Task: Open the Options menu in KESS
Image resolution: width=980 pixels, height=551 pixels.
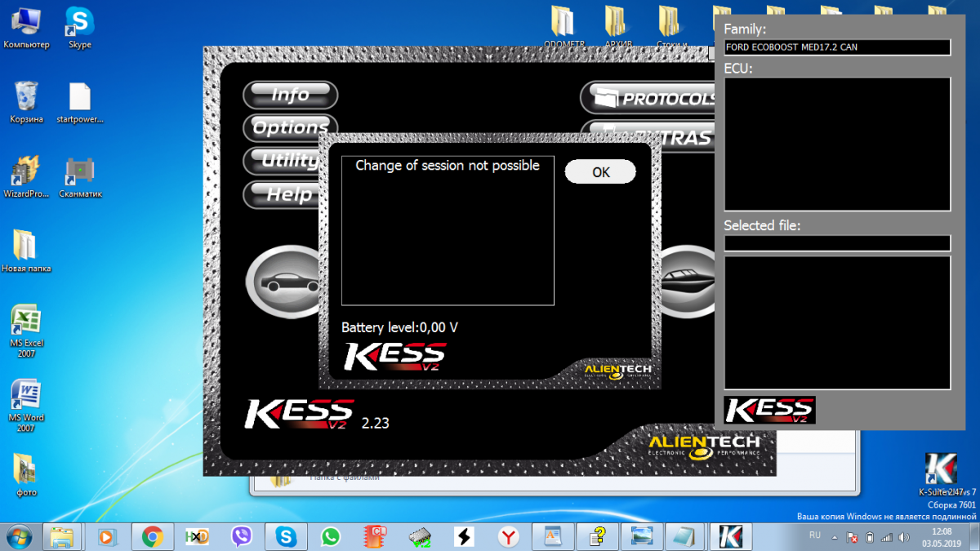Action: tap(290, 128)
